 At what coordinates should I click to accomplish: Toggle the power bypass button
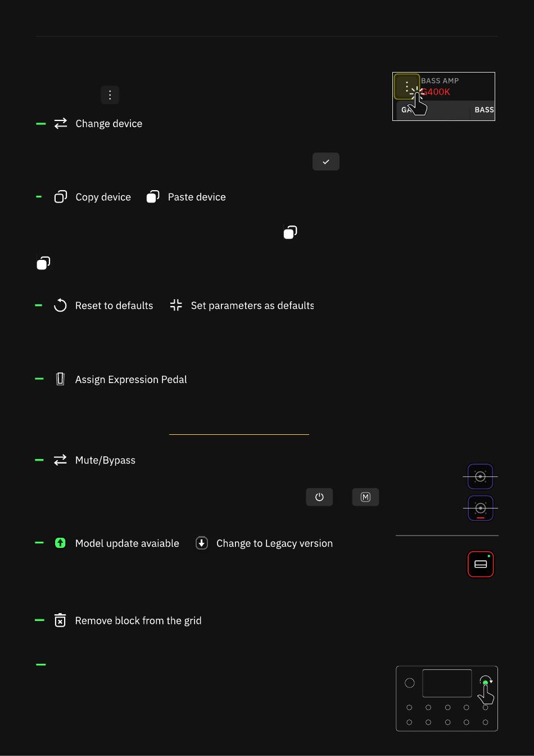point(319,497)
